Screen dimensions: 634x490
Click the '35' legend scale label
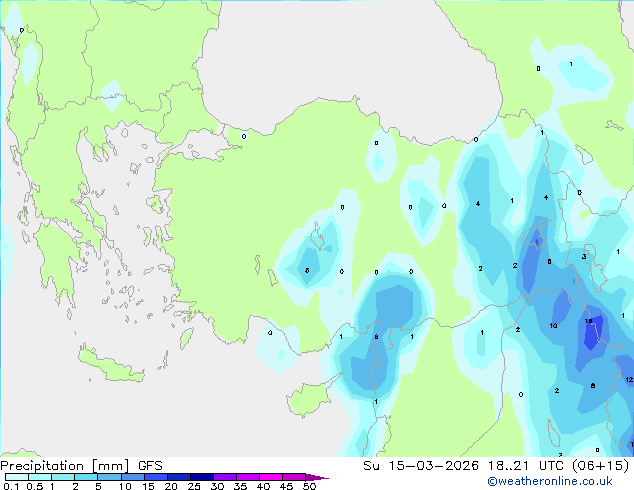point(240,486)
